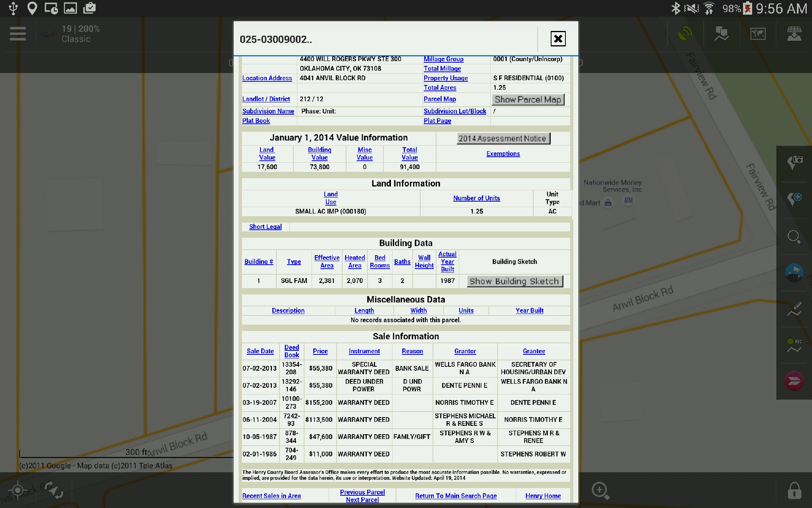
Task: Open the 2014 Assessment Notice
Action: pyautogui.click(x=503, y=139)
